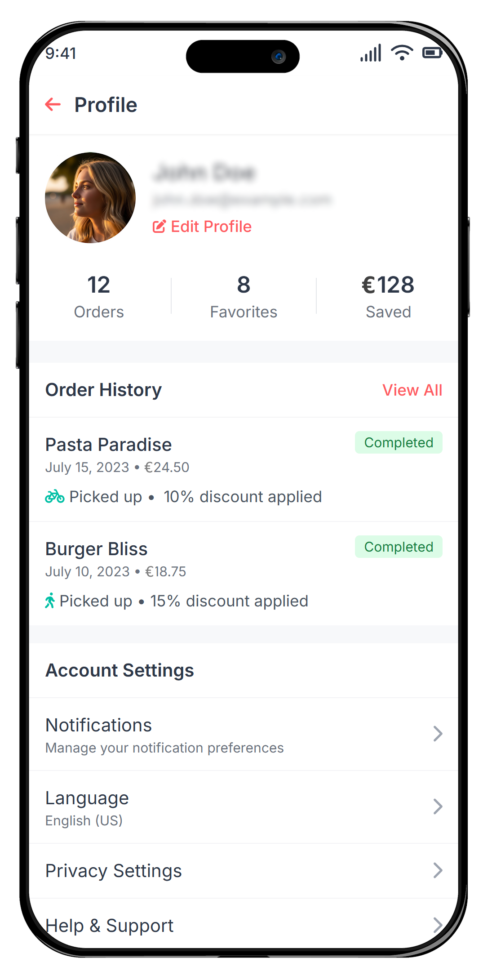This screenshot has width=483, height=980.
Task: Click the Edit Profile pencil icon
Action: [x=159, y=227]
